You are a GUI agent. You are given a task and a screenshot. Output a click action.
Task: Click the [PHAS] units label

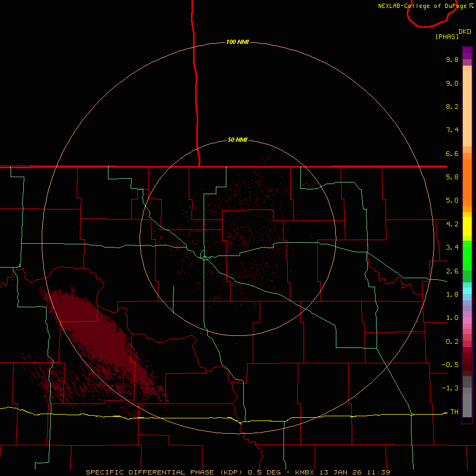click(447, 36)
